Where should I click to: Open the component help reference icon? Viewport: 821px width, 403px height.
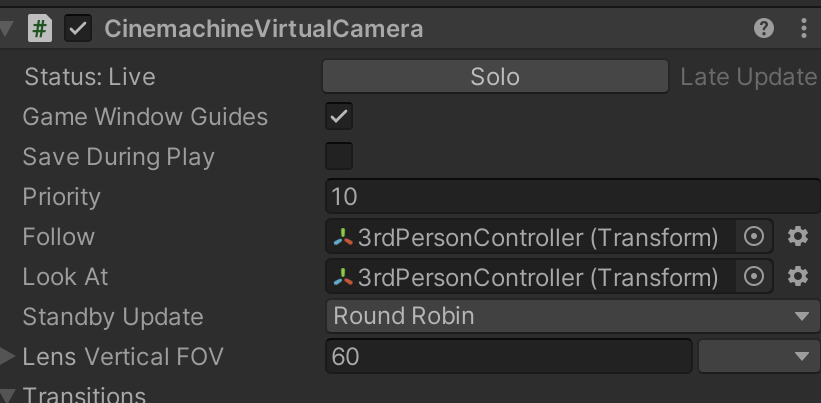[x=764, y=29]
